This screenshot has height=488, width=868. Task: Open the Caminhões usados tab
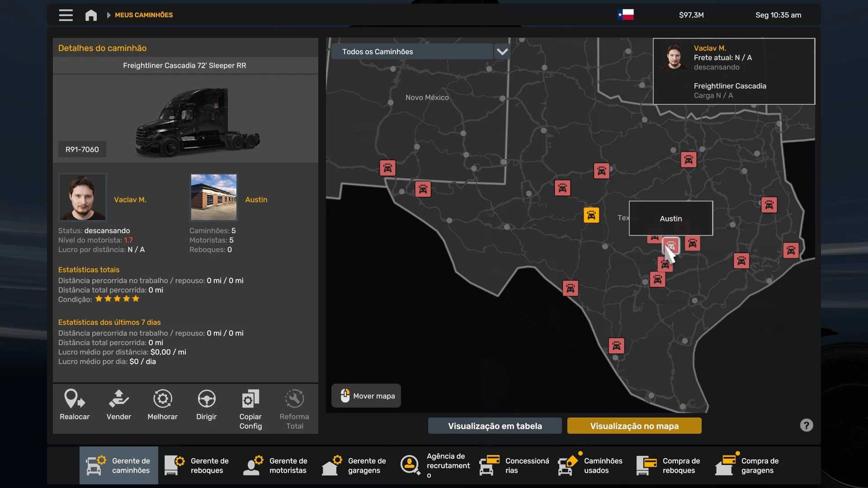pos(590,465)
